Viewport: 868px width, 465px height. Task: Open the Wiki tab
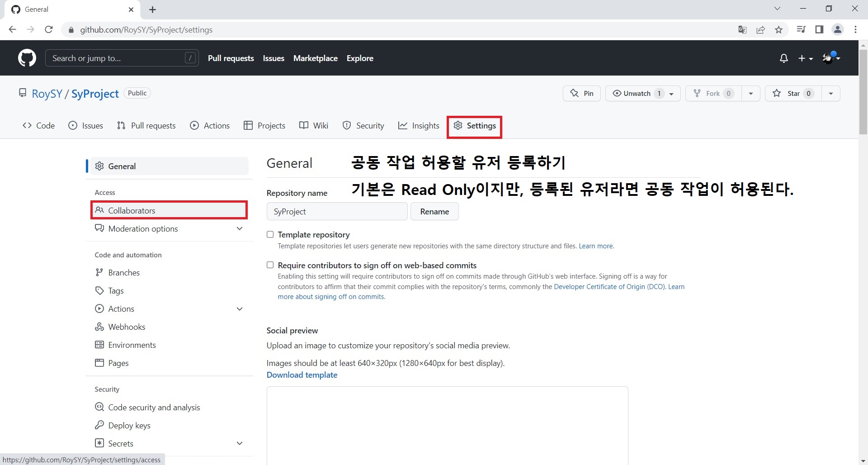[x=314, y=126]
